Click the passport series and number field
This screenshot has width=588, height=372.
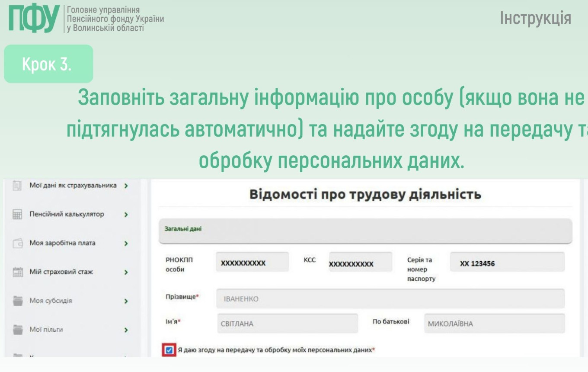pos(507,263)
